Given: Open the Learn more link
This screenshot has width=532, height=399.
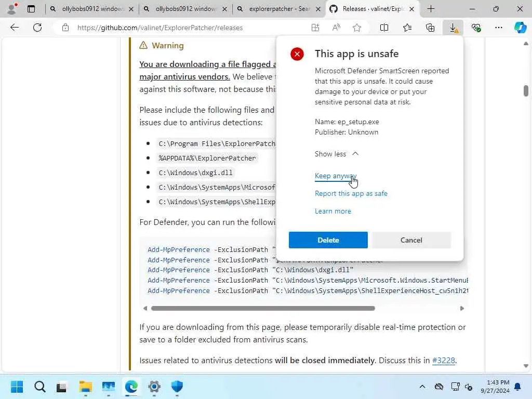Looking at the screenshot, I should coord(333,211).
